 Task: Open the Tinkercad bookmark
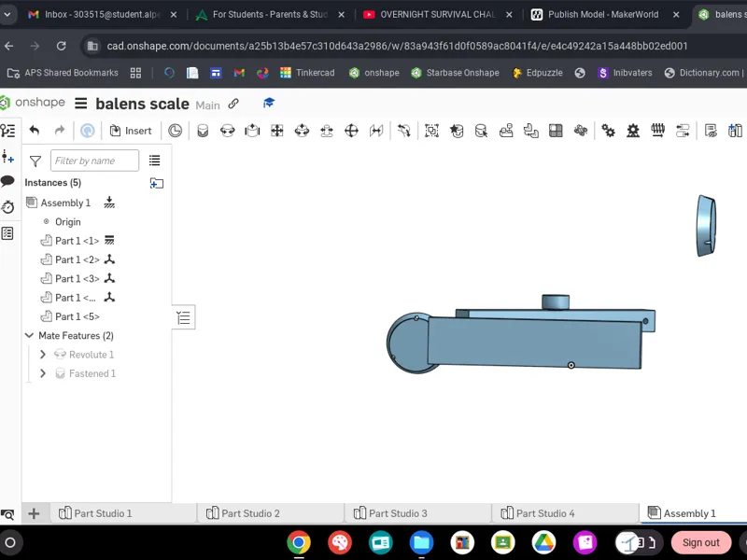tap(307, 73)
